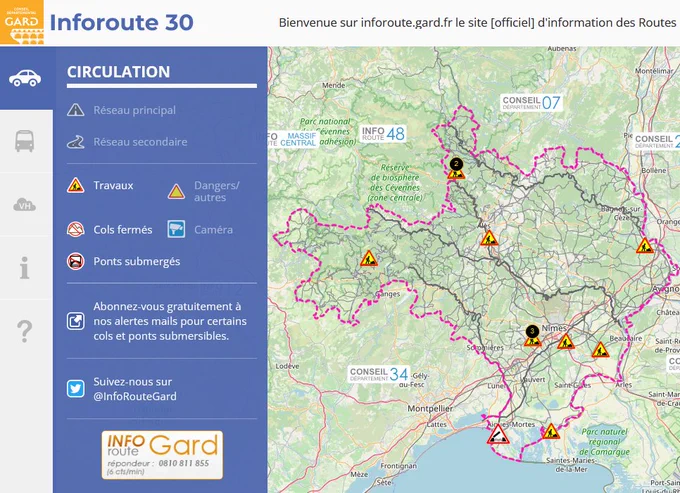
Task: Click the external link subscription icon
Action: click(75, 321)
